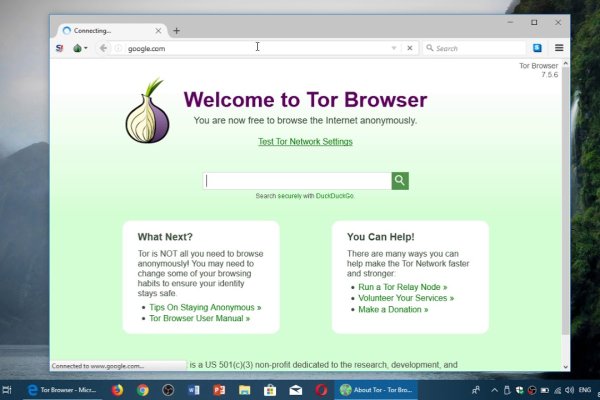The width and height of the screenshot is (600, 400).
Task: Open Tips On Staying Anonymous link
Action: tap(205, 308)
